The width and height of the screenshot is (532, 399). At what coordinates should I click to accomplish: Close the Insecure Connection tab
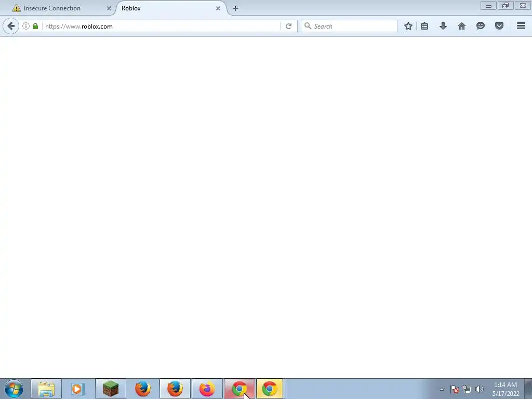(x=109, y=8)
